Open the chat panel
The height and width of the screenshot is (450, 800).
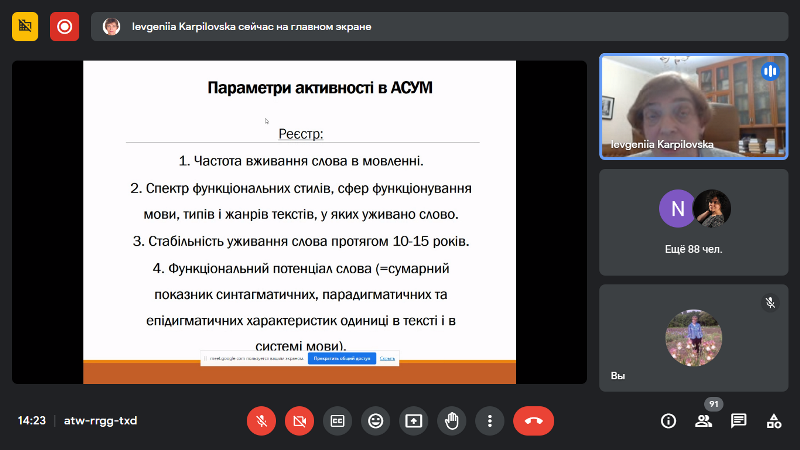(x=738, y=421)
